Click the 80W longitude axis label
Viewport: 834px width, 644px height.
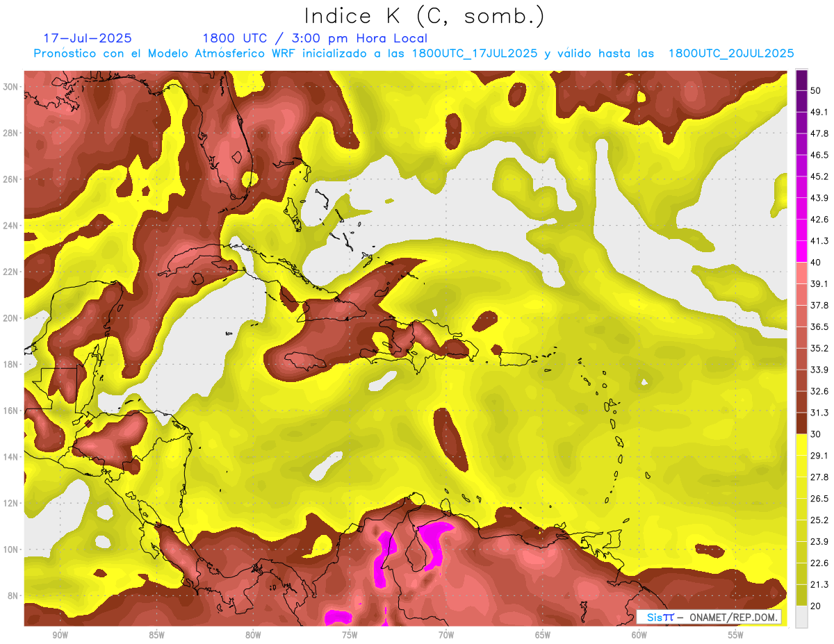[253, 635]
